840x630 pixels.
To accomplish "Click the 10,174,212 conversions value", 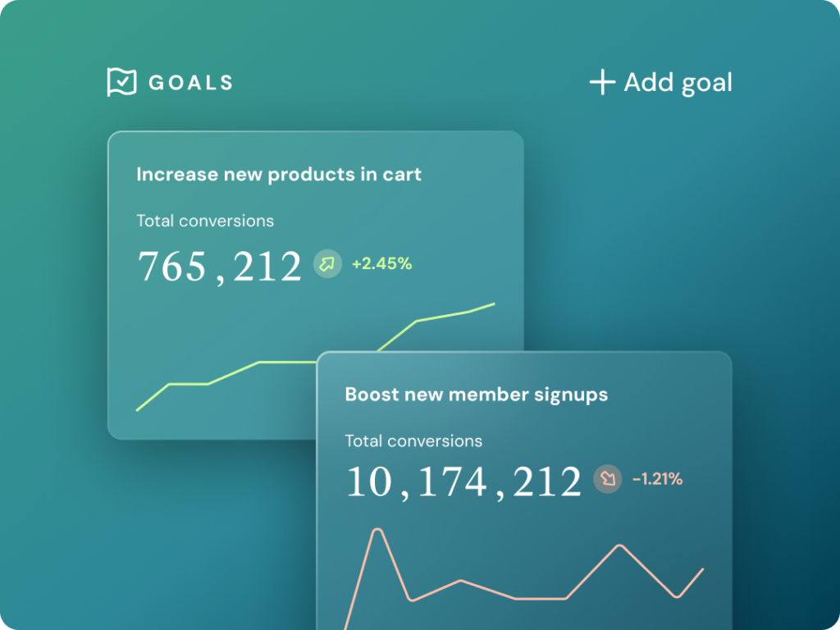I will pos(463,482).
